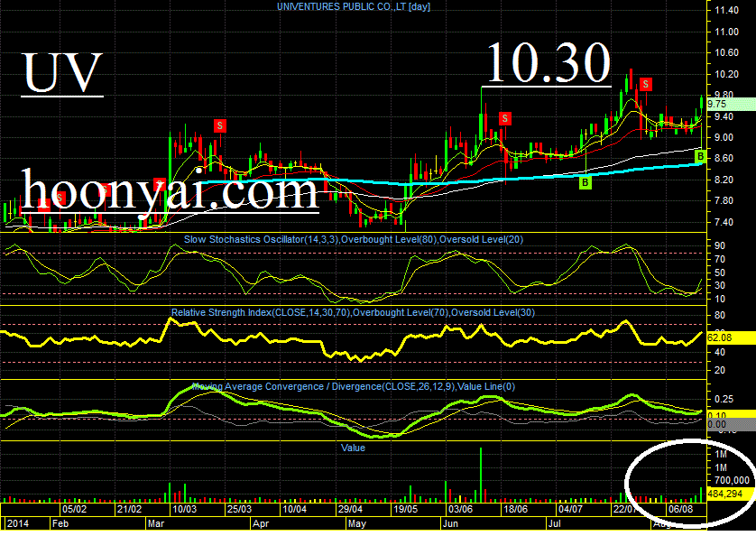Click the 10/03 date label
Viewport: 756px width, 536px height.
click(184, 510)
